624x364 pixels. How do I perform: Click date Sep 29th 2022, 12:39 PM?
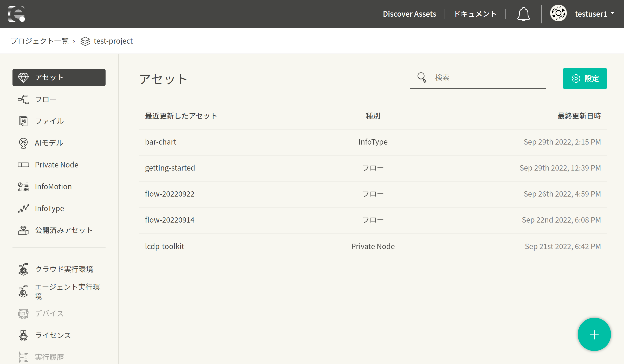[x=560, y=168]
